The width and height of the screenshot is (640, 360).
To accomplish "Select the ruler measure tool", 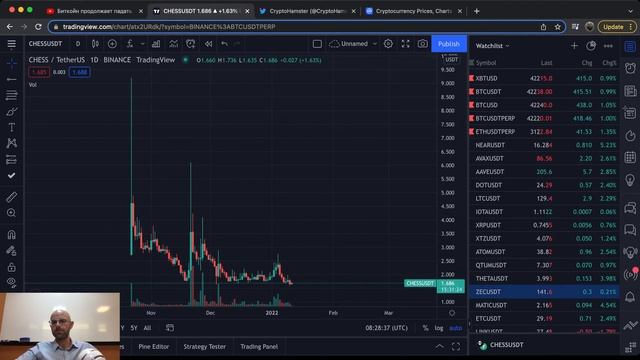I will [x=11, y=197].
